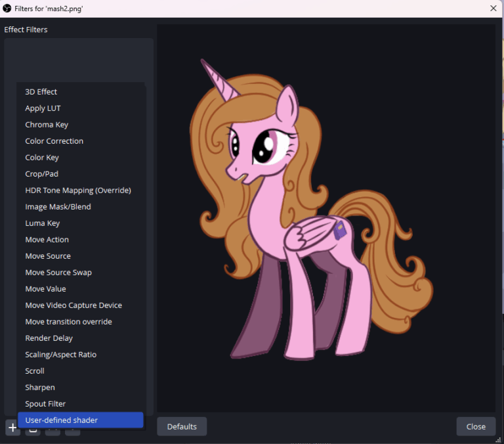
Task: Select Color Correction in the list
Action: (x=54, y=141)
